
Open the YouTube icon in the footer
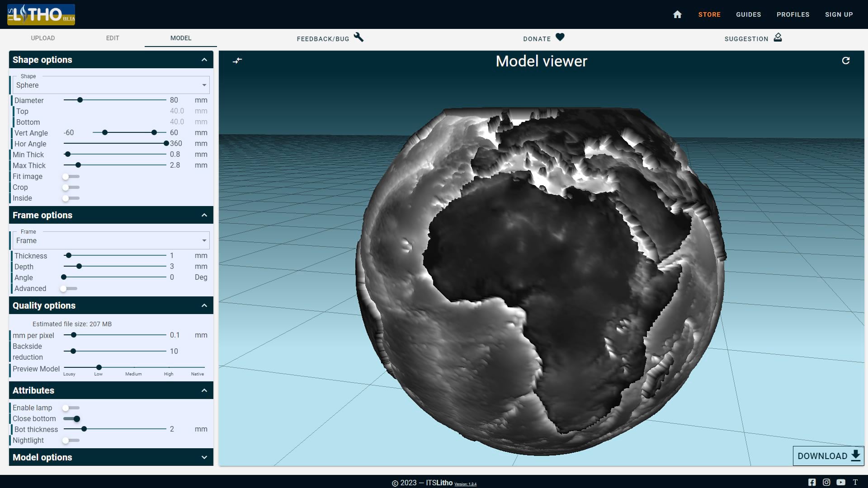[841, 482]
